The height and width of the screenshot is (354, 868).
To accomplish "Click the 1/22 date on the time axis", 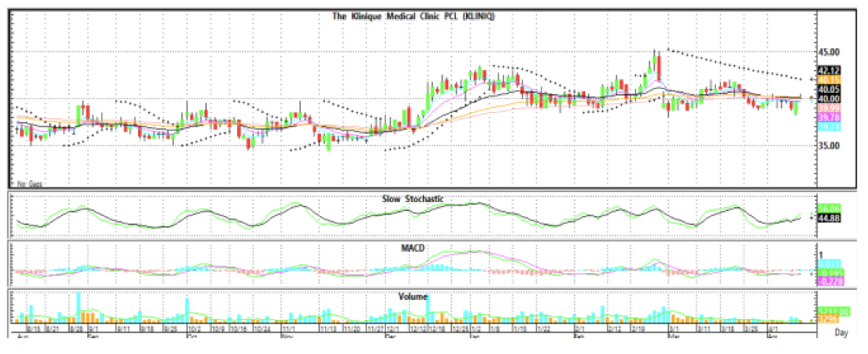I will [543, 328].
